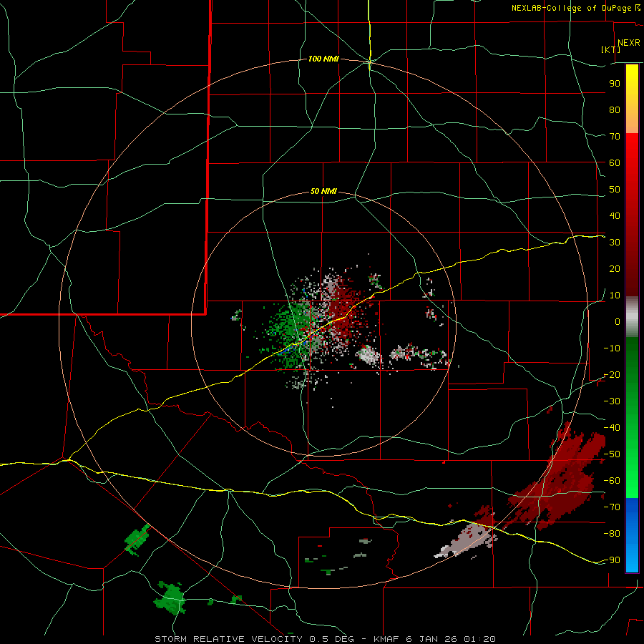Select the -50 knot scale label
The height and width of the screenshot is (644, 644).
click(x=612, y=454)
